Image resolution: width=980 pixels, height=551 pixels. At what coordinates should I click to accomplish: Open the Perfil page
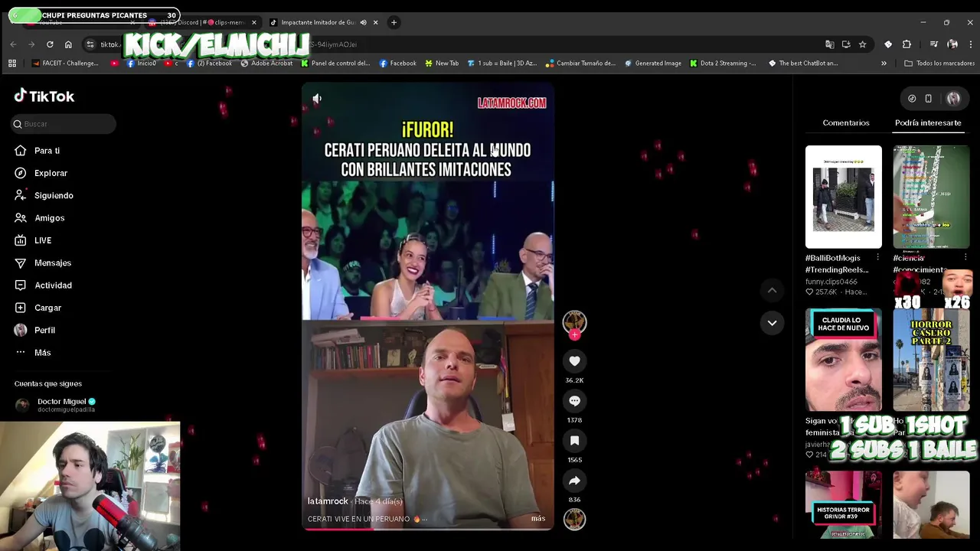44,330
